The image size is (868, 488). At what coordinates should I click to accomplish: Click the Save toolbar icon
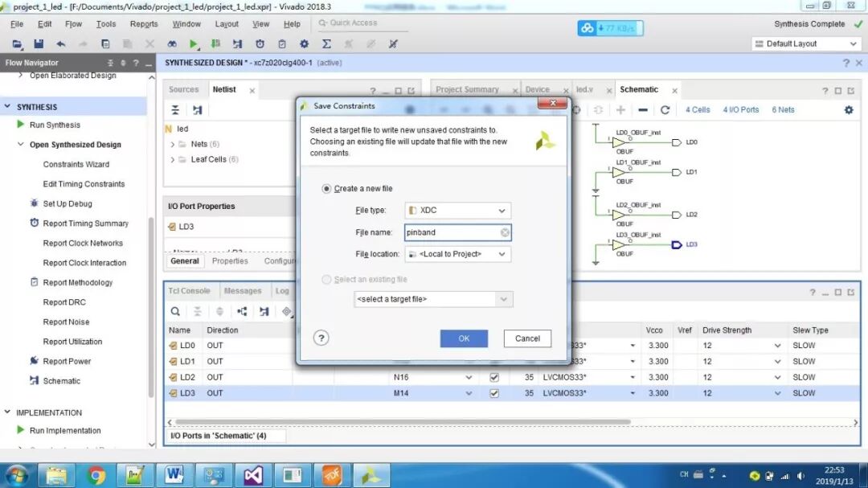[x=39, y=43]
